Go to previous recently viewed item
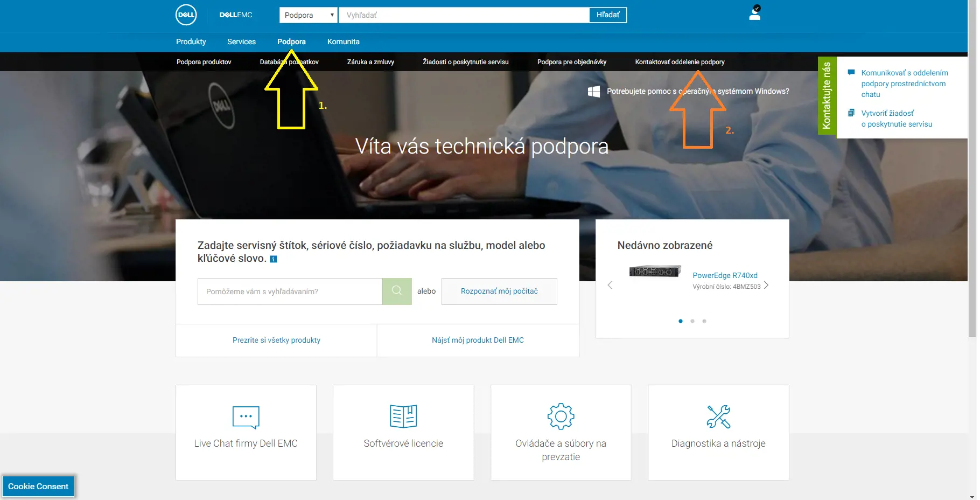 610,285
